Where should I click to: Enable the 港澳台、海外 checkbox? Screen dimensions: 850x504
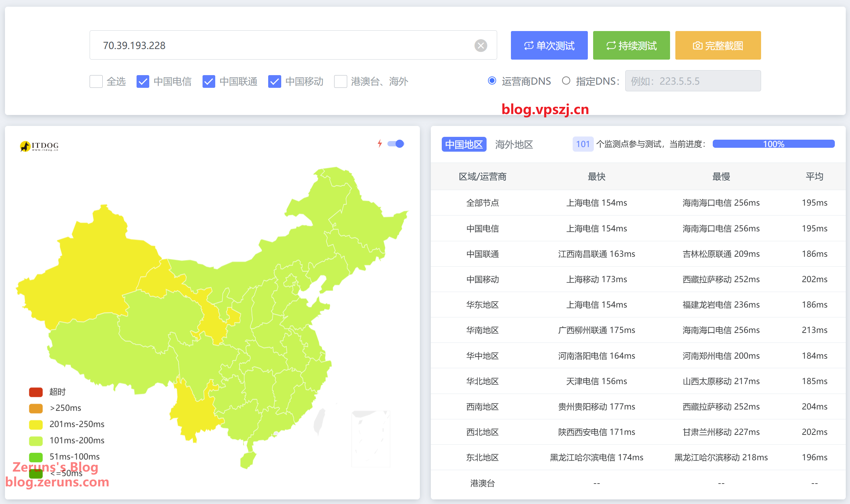click(x=340, y=81)
